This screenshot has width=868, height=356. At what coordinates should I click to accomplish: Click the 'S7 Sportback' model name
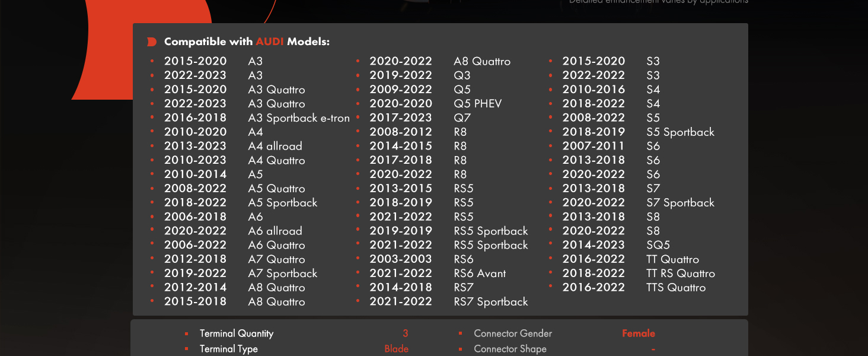point(681,203)
